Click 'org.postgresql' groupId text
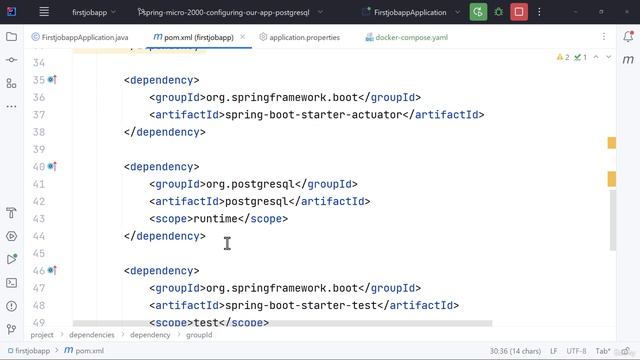Image resolution: width=640 pixels, height=360 pixels. tap(250, 184)
